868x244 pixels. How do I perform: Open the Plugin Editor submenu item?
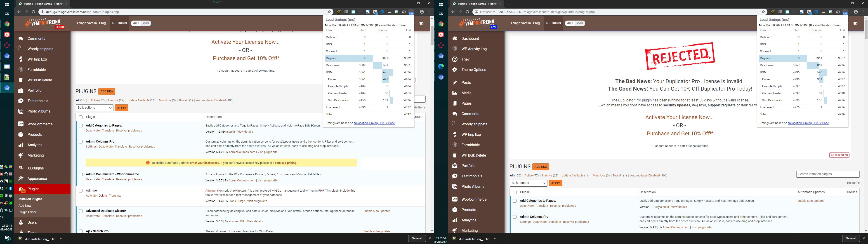[27, 212]
